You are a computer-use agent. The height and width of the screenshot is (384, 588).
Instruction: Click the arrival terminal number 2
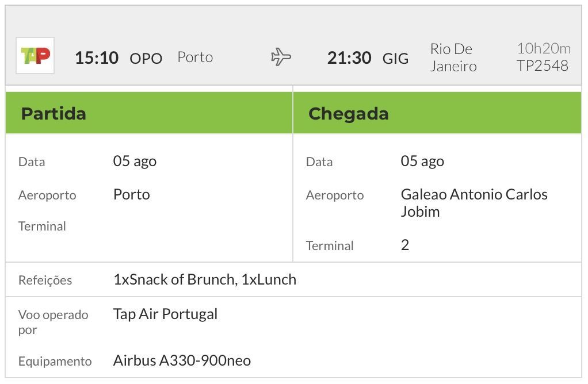[x=404, y=245]
